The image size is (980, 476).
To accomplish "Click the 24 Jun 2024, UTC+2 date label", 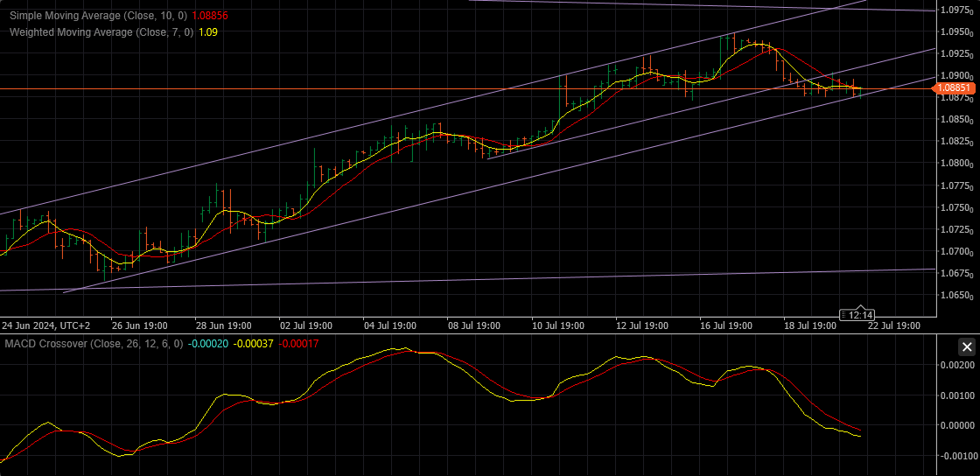I will pyautogui.click(x=46, y=326).
